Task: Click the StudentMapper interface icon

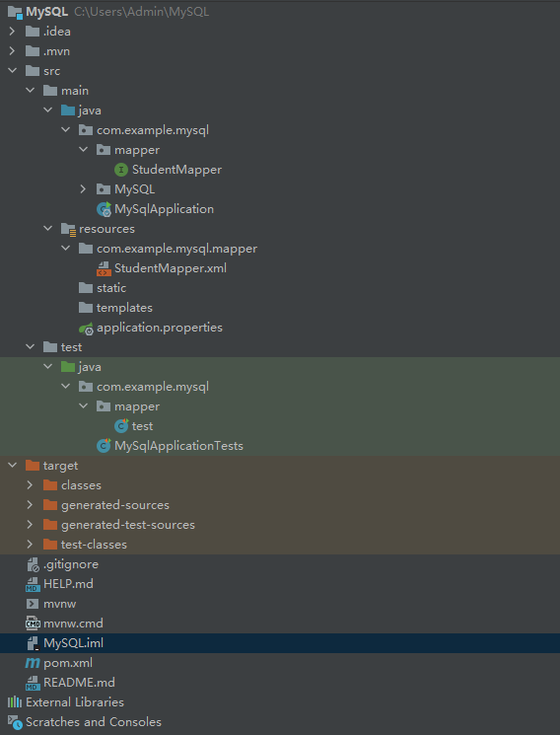Action: pos(121,170)
